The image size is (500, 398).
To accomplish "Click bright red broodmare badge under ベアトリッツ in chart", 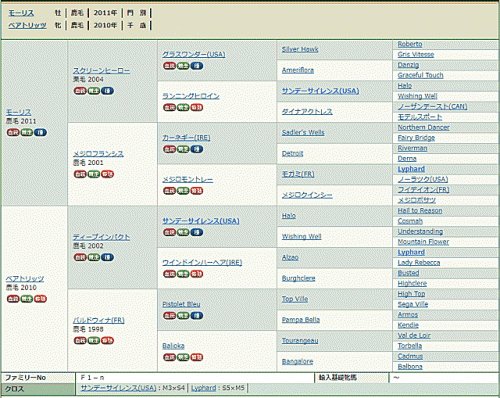I will click(x=40, y=299).
